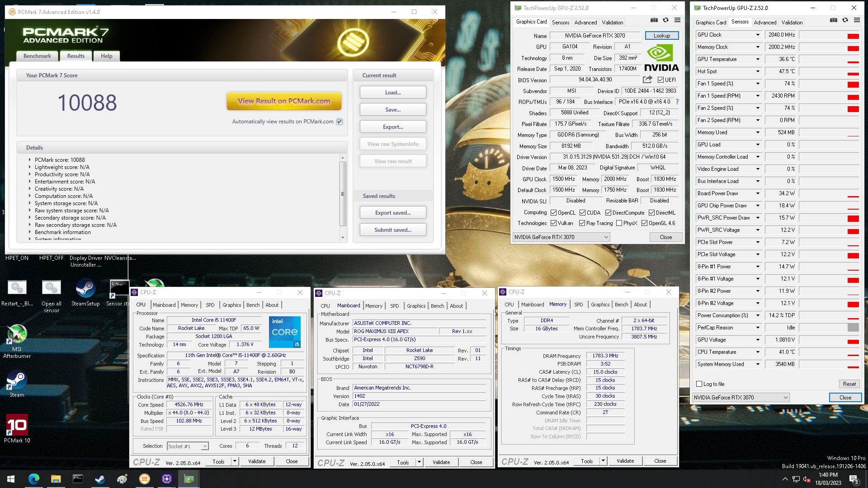Screen dimensions: 868x488
Task: Click the NVIDIA logo in GPU-Z
Action: 661,58
